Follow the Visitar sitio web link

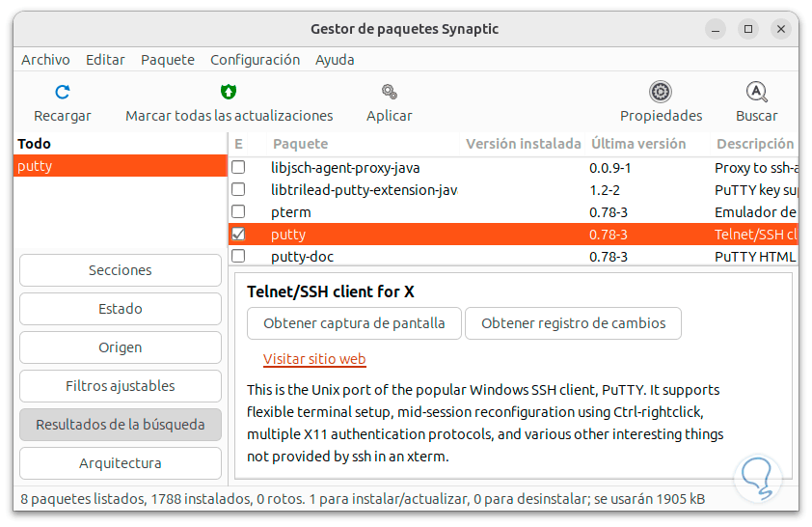(314, 359)
